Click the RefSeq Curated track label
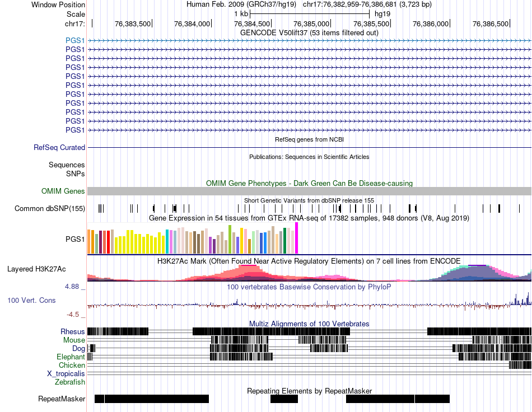This screenshot has width=532, height=412. (59, 148)
